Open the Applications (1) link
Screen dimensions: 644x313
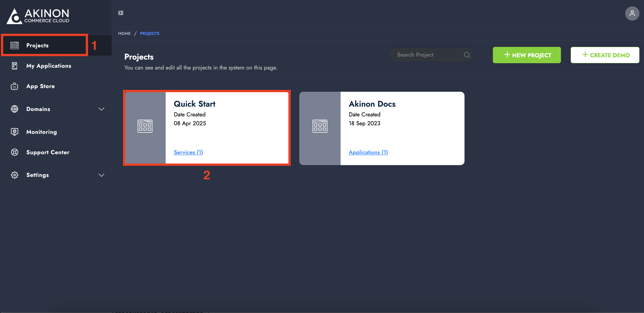(x=368, y=152)
